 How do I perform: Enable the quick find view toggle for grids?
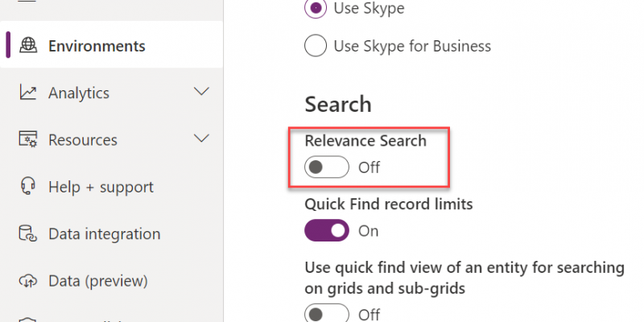click(327, 313)
